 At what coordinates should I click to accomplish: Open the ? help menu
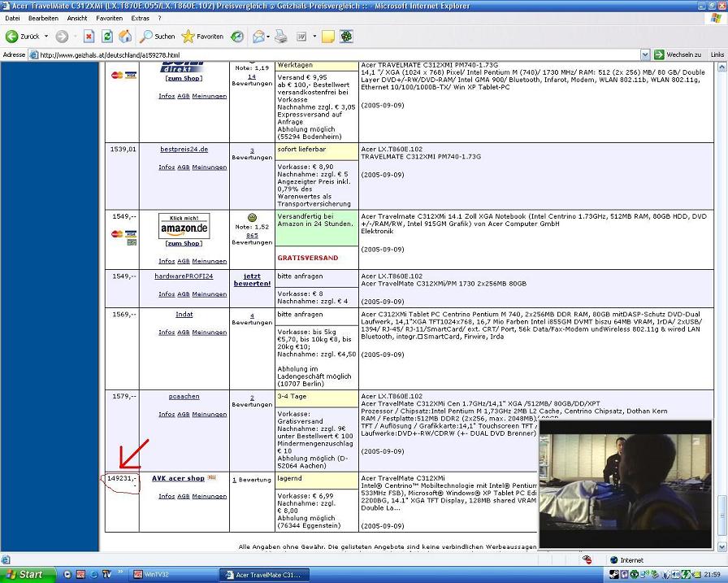pyautogui.click(x=160, y=18)
